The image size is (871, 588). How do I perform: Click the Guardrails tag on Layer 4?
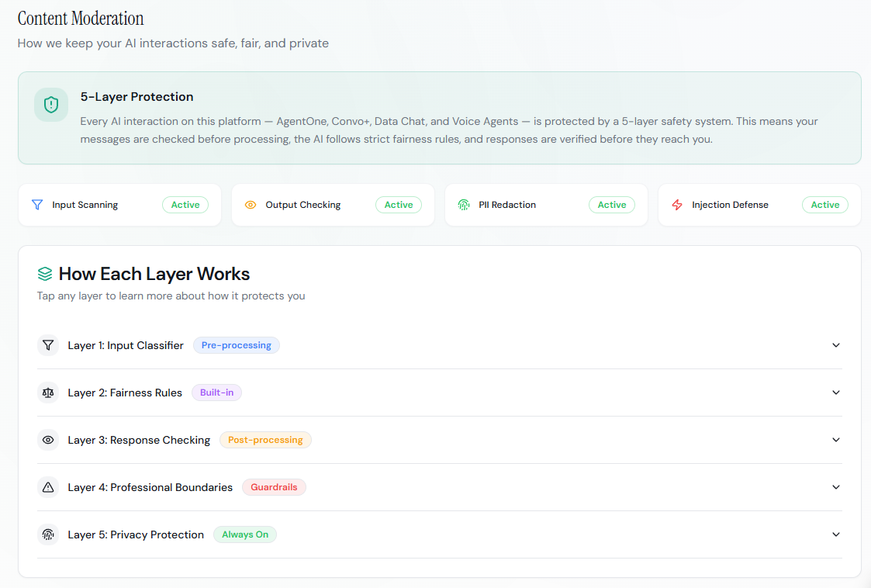click(x=274, y=487)
